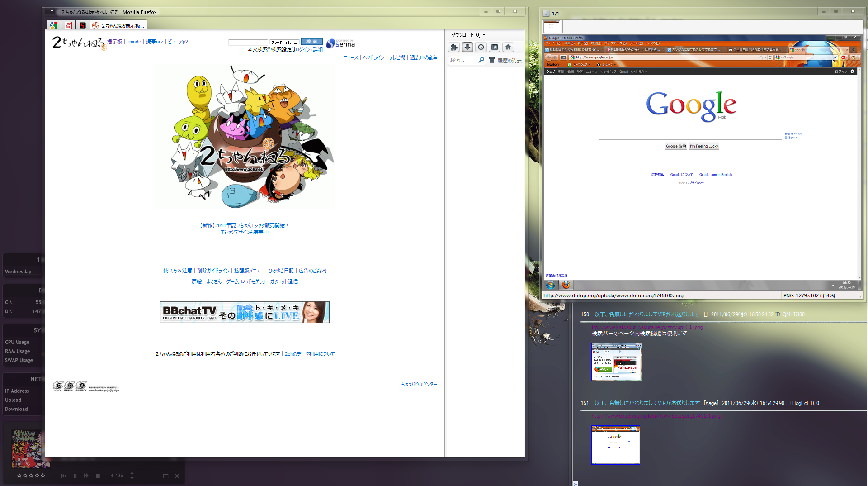This screenshot has height=486, width=868.
Task: Open post 151's Google screenshot thumbnail
Action: tap(616, 445)
